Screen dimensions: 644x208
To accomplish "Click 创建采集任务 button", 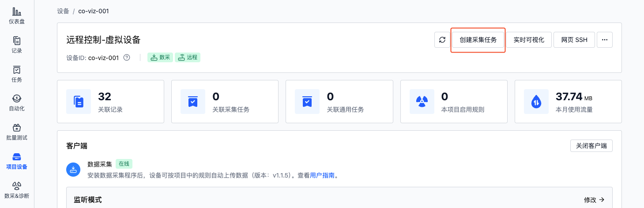I will [478, 40].
